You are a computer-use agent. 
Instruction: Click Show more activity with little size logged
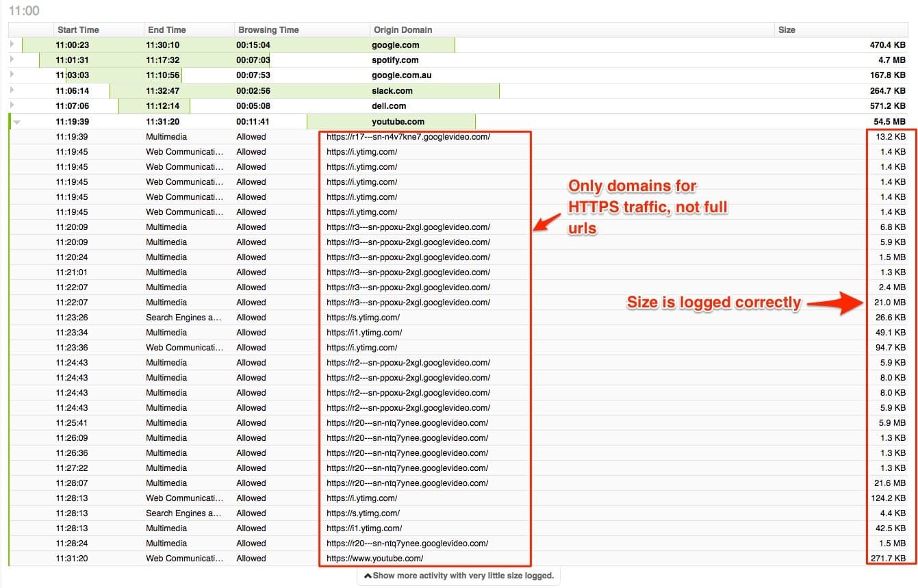pos(458,576)
